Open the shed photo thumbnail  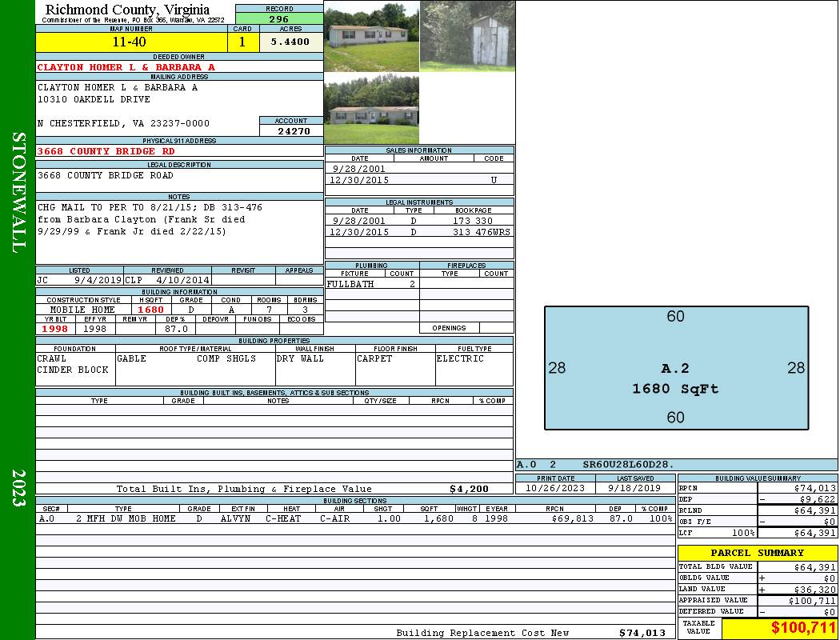click(x=467, y=36)
